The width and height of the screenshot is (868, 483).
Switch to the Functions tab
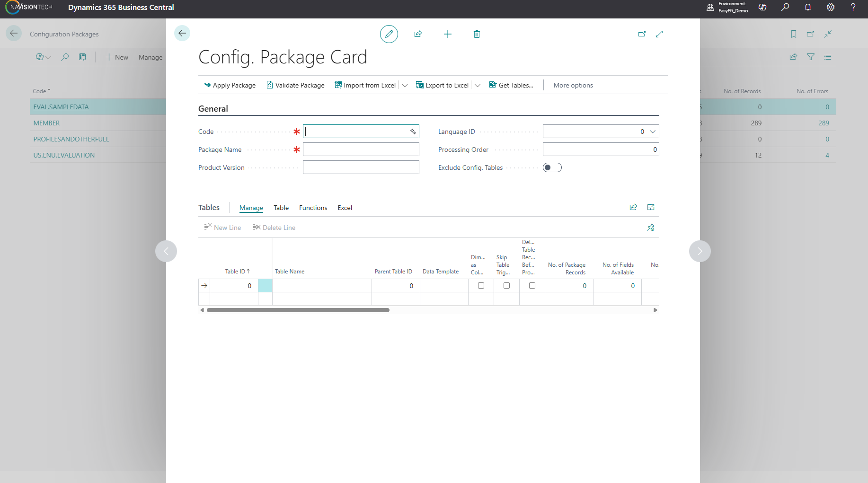point(313,208)
